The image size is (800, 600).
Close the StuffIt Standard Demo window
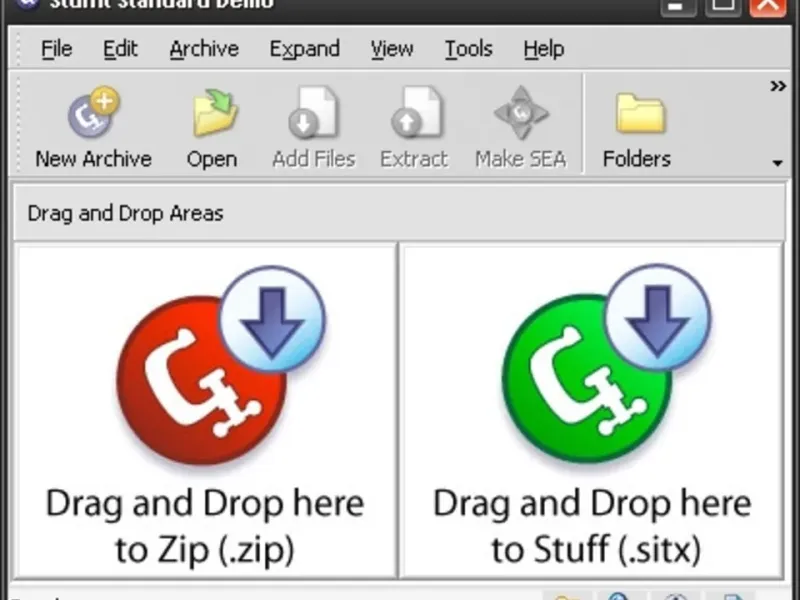pos(768,6)
